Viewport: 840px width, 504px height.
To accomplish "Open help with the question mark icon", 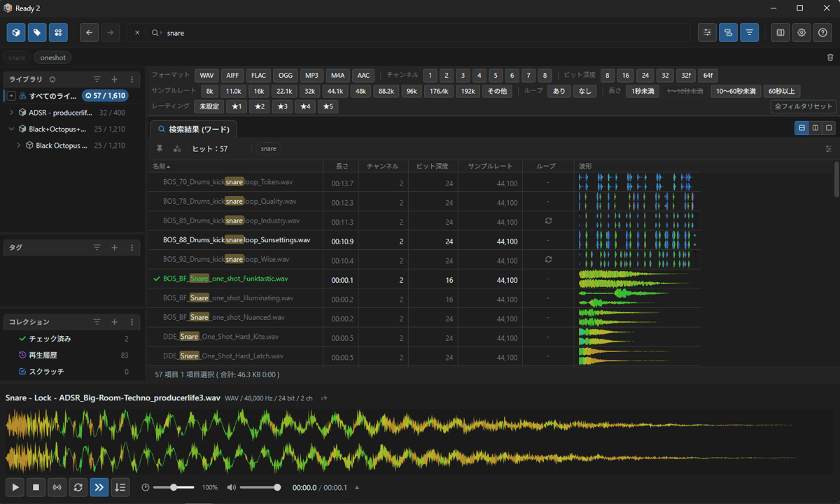I will [x=822, y=33].
